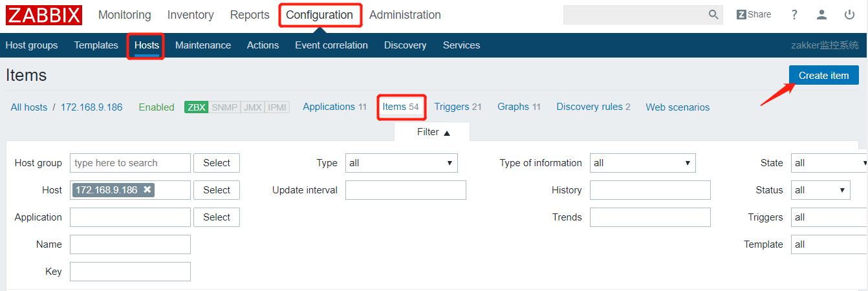This screenshot has height=291, width=868.
Task: Expand the Status dropdown
Action: click(820, 190)
